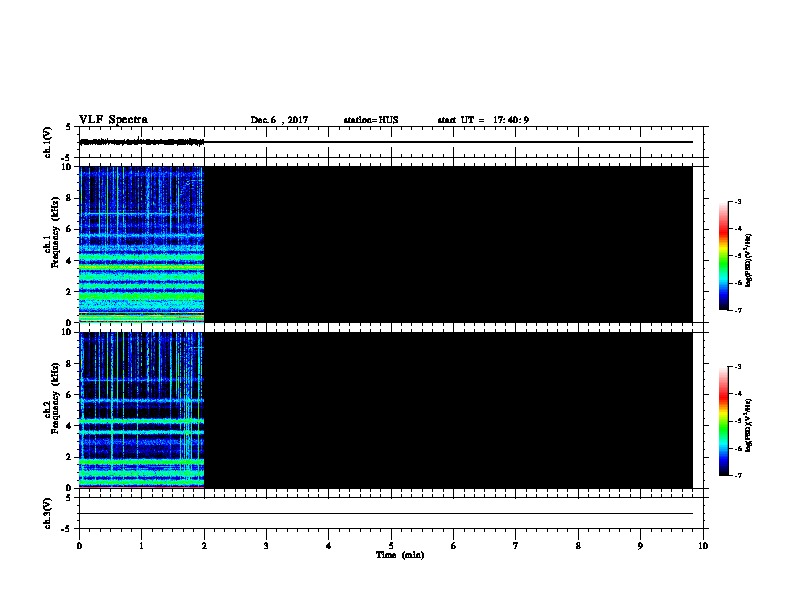Click time axis tick label 9
Image resolution: width=792 pixels, height=612 pixels.
tap(640, 546)
